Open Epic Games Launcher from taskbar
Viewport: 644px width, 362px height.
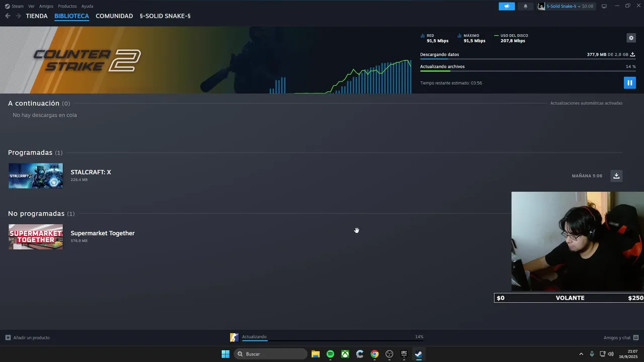click(x=404, y=354)
